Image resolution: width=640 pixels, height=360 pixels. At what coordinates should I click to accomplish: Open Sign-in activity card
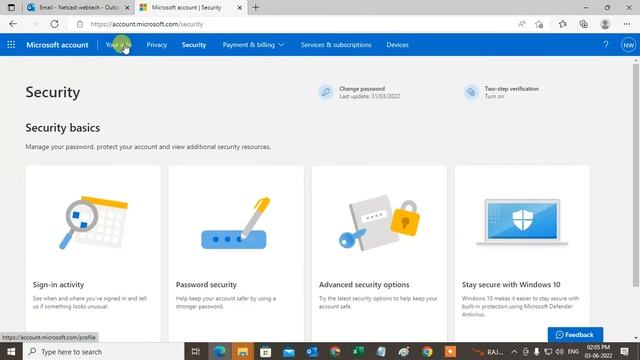click(x=93, y=253)
